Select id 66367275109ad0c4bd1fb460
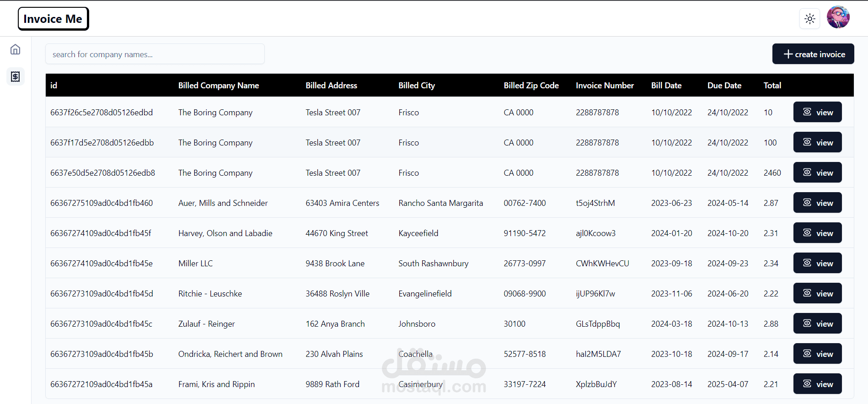 [102, 203]
